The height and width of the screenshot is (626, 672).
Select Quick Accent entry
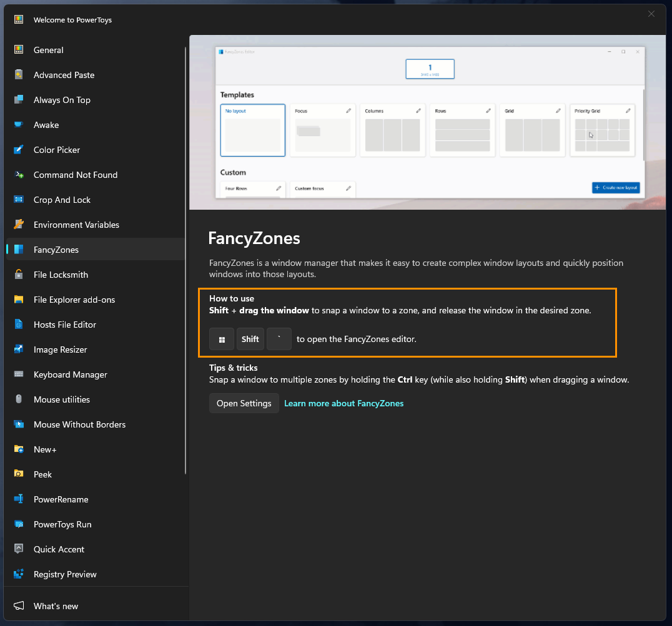click(95, 549)
